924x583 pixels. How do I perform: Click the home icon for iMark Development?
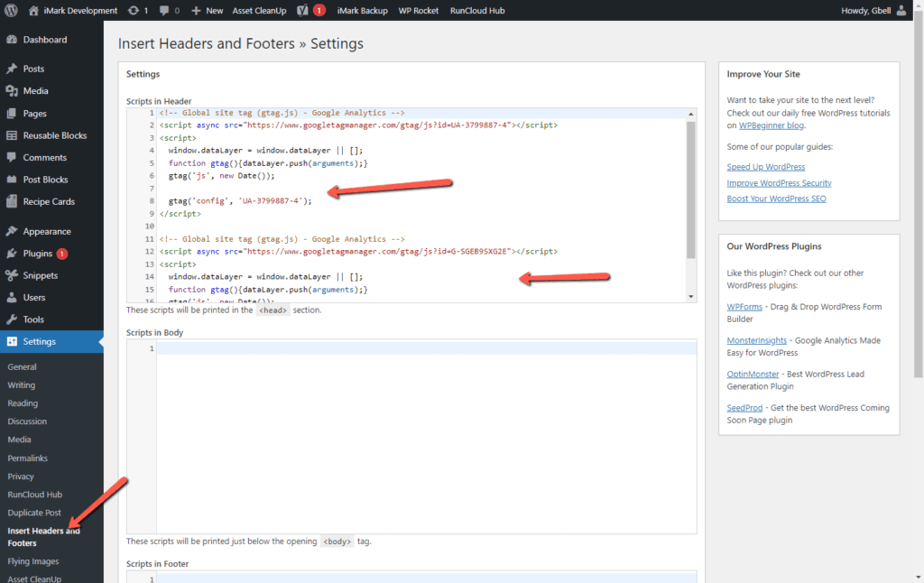coord(33,10)
